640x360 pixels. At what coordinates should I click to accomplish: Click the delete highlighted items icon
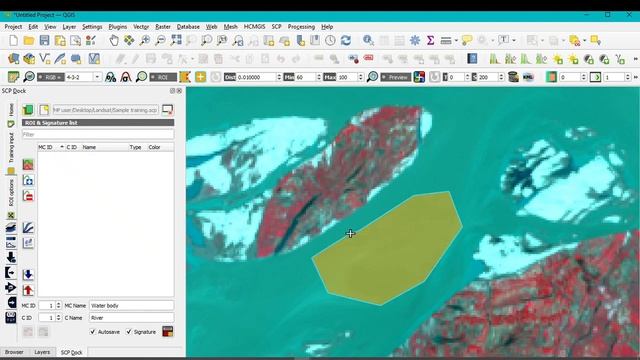coord(28,196)
